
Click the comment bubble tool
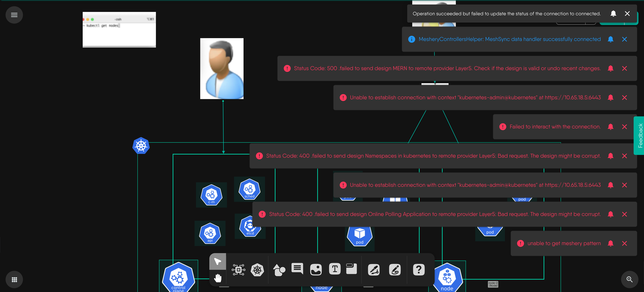(297, 269)
